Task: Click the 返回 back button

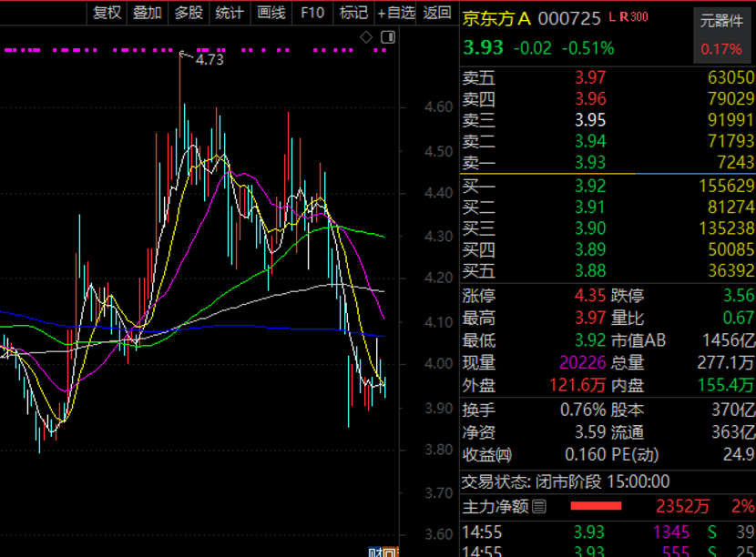Action: click(x=437, y=13)
